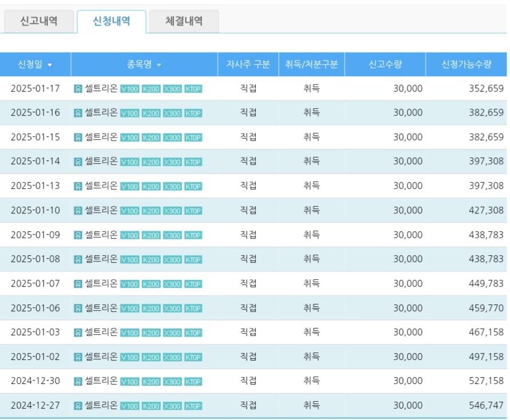Open the sort arrow beside 종목명 header
510x420 pixels.
pyautogui.click(x=159, y=65)
